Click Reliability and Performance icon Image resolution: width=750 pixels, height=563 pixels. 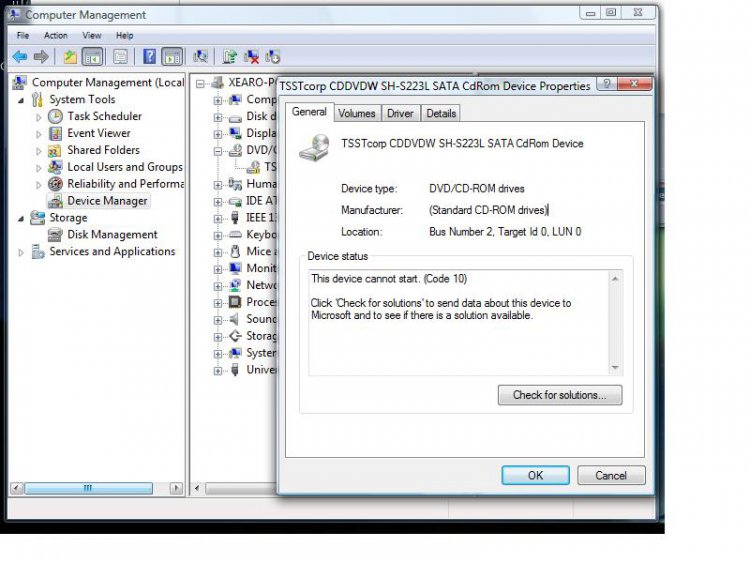(55, 184)
